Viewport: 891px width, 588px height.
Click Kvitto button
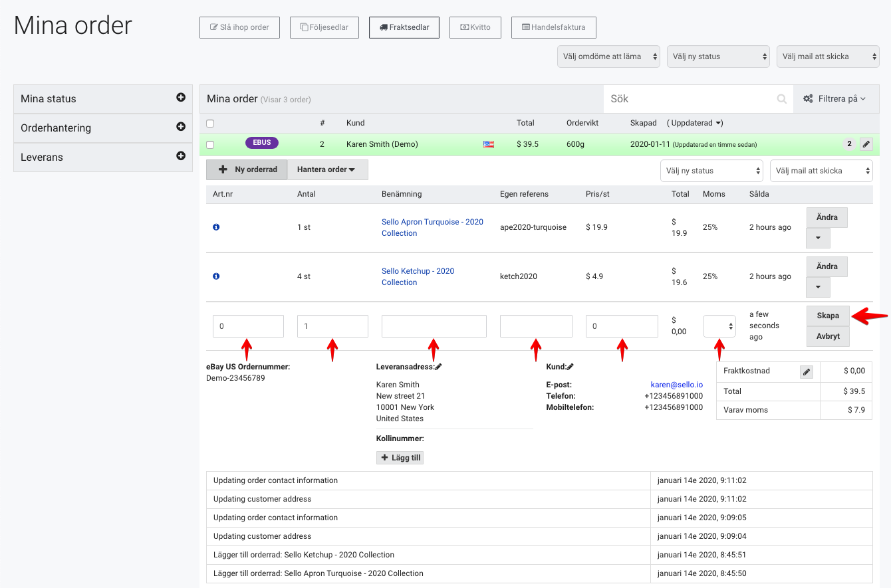pyautogui.click(x=475, y=27)
